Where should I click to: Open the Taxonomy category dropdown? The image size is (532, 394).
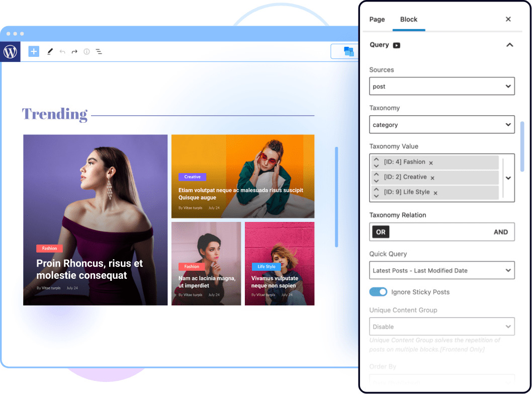442,125
